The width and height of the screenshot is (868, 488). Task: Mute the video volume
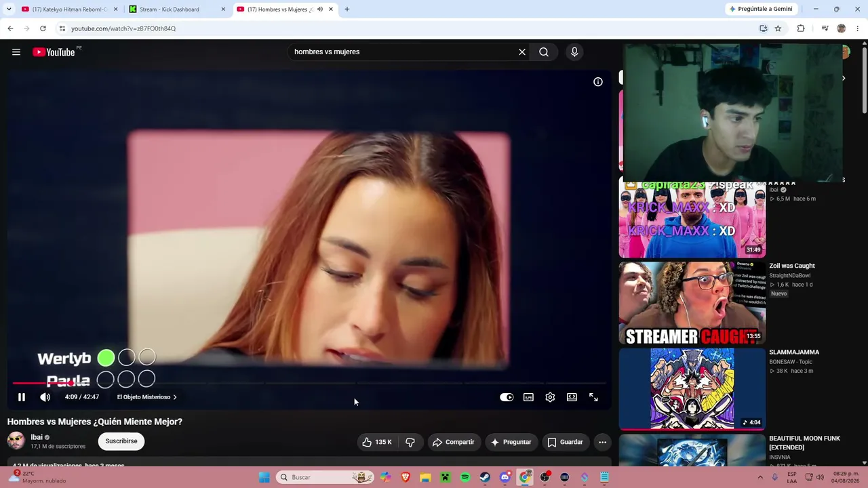pos(45,397)
